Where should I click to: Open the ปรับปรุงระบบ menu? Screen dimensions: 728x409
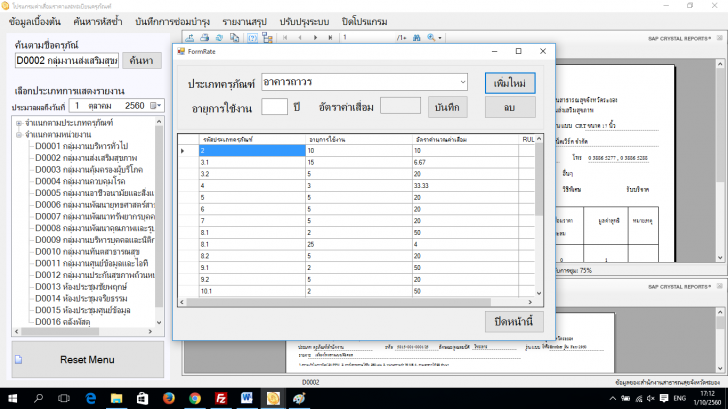pyautogui.click(x=304, y=22)
